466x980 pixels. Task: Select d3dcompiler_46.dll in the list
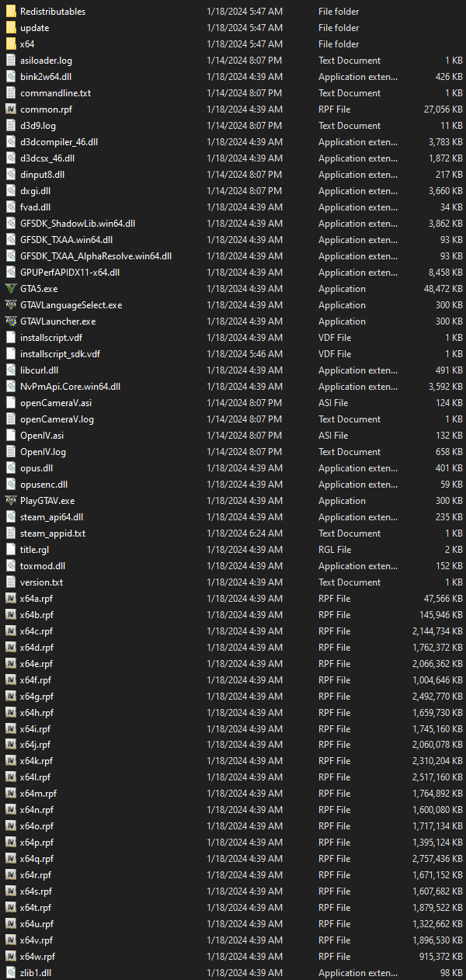[x=59, y=142]
